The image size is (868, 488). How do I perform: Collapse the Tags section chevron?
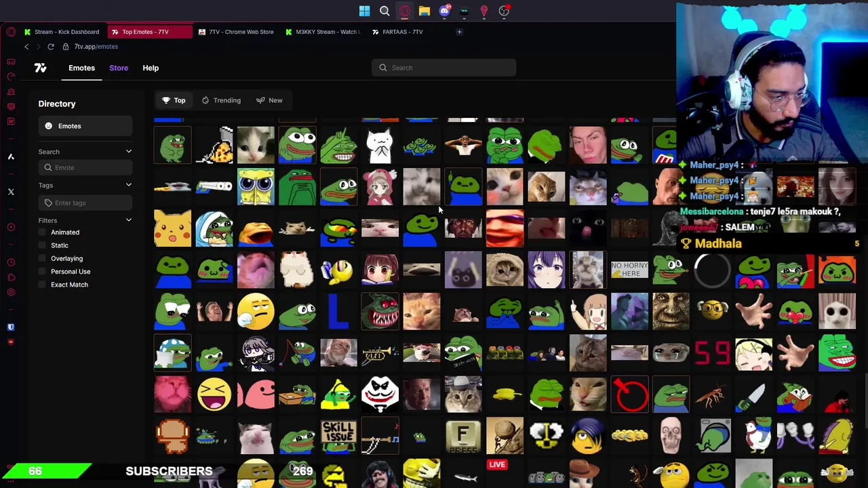point(128,185)
